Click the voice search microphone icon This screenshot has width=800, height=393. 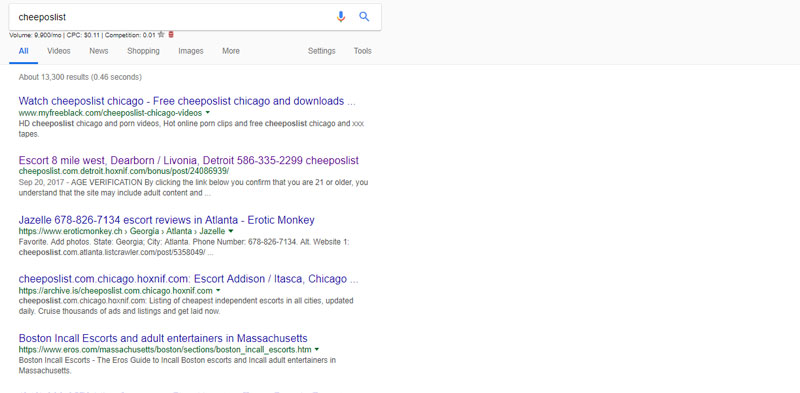(341, 17)
